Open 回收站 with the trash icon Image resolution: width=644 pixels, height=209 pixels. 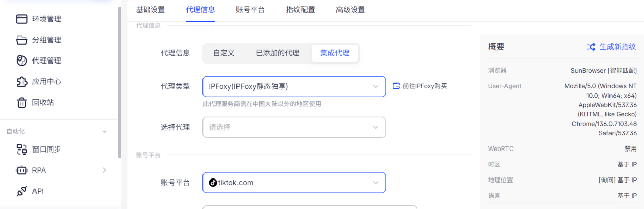21,102
